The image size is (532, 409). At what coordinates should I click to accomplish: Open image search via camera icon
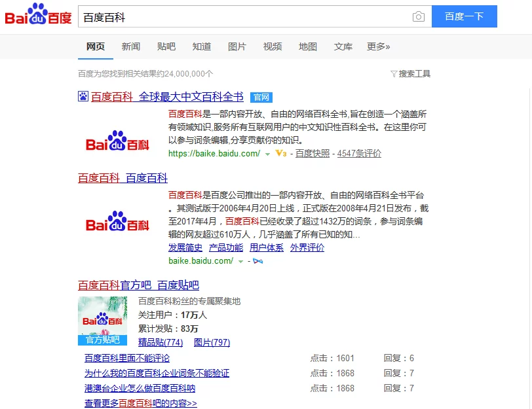tap(418, 17)
